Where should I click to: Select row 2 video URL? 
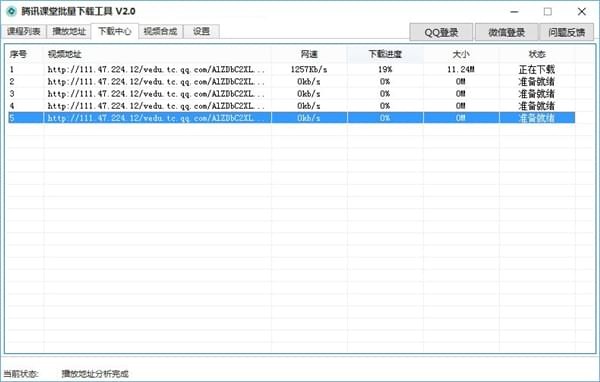tap(156, 82)
